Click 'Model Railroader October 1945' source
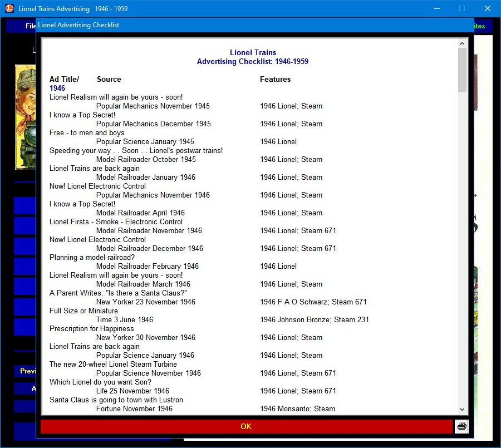501x448 pixels. pyautogui.click(x=146, y=160)
